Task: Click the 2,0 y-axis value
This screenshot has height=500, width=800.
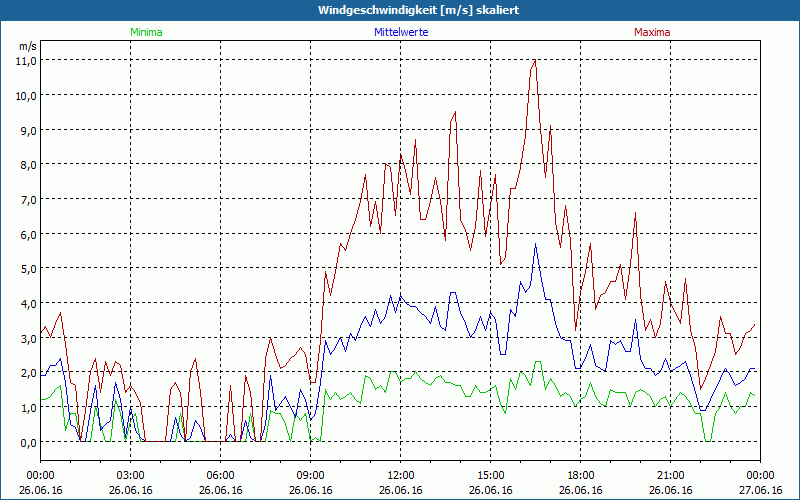Action: (28, 373)
